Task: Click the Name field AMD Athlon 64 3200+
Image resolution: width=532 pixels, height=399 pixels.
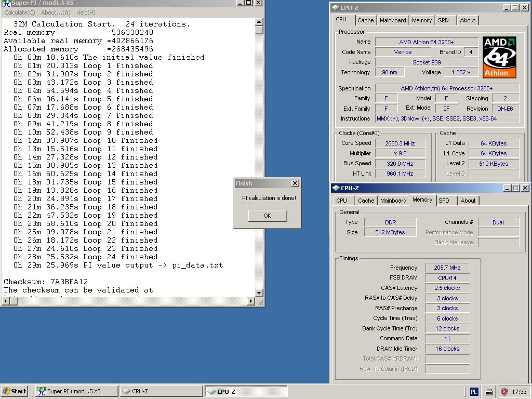Action: (427, 42)
